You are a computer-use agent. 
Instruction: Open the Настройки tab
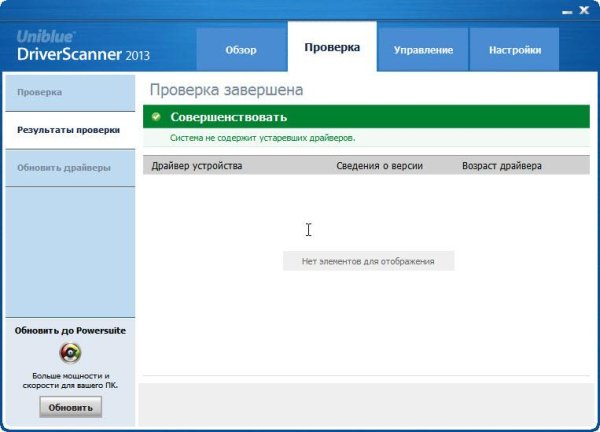point(514,50)
